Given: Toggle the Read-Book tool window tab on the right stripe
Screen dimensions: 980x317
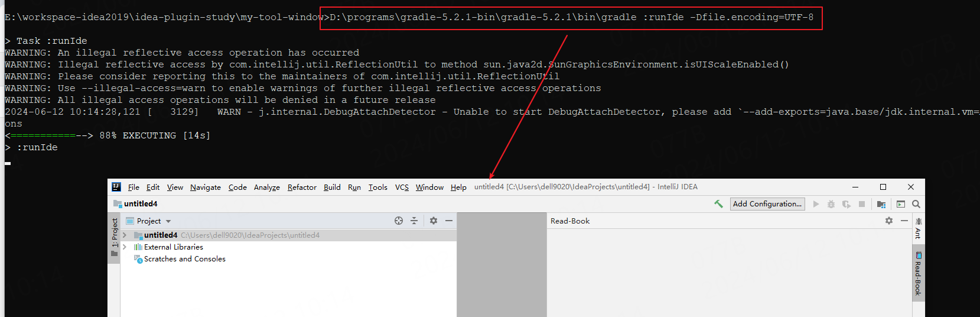Looking at the screenshot, I should click(918, 274).
